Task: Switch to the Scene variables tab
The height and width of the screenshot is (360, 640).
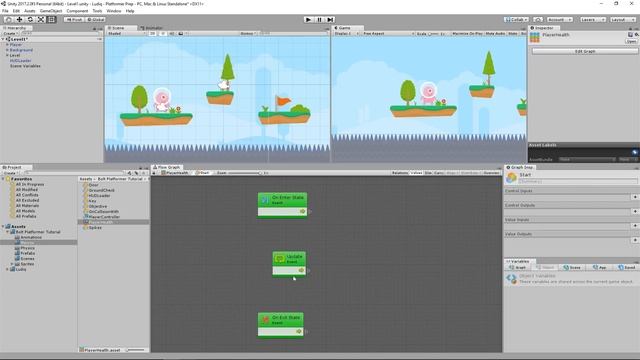Action: (x=572, y=267)
